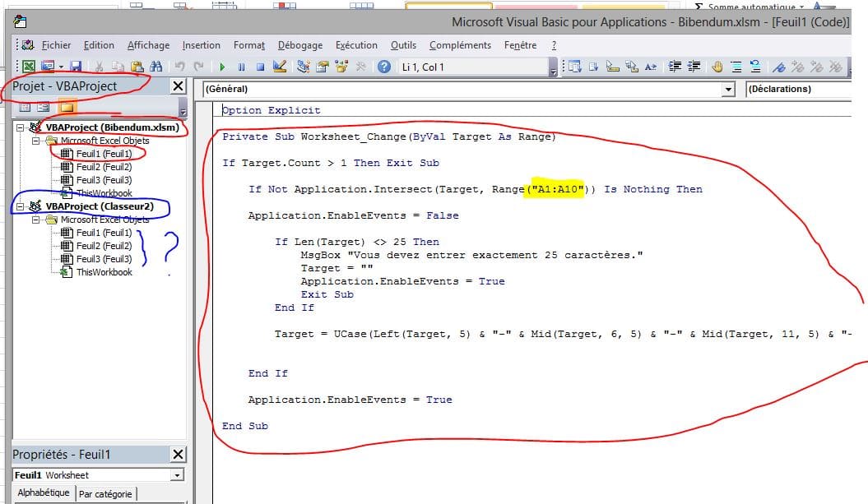Click the Copy icon in the toolbar
The height and width of the screenshot is (504, 868).
(118, 67)
